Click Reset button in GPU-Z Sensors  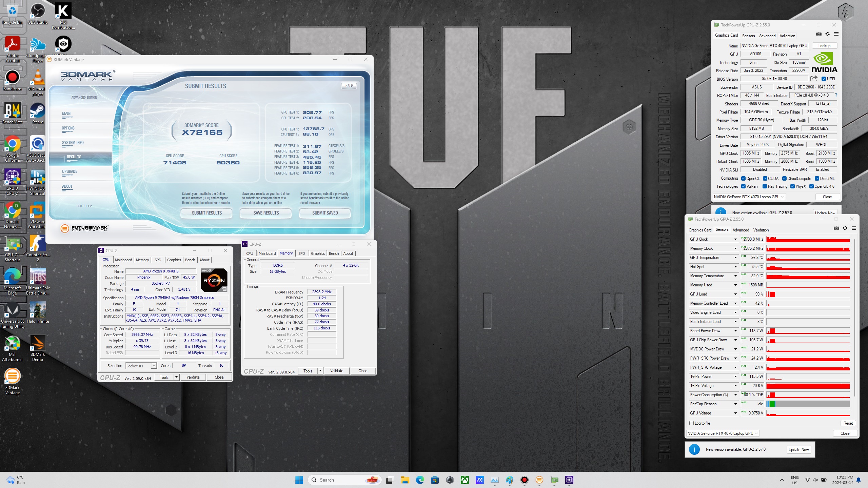848,423
